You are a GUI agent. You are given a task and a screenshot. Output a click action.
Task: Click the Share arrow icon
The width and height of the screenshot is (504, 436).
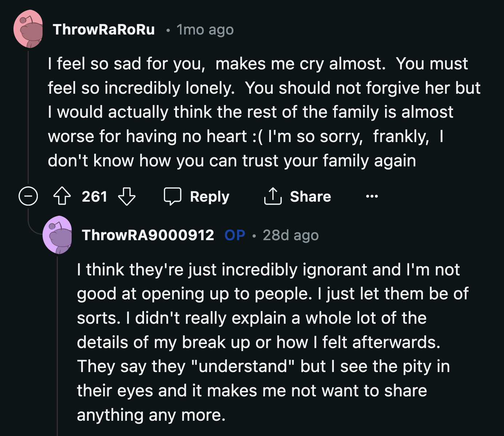273,197
